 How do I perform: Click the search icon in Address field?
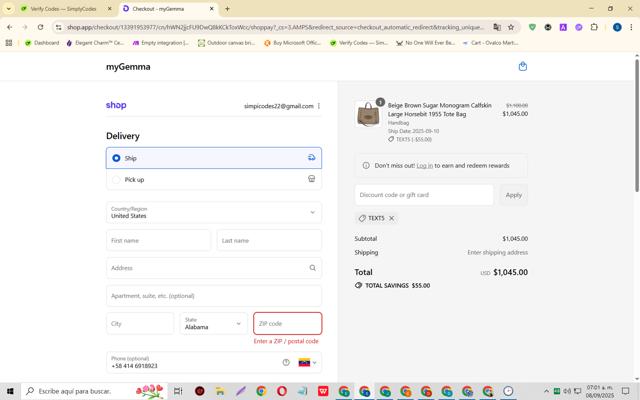(x=312, y=268)
